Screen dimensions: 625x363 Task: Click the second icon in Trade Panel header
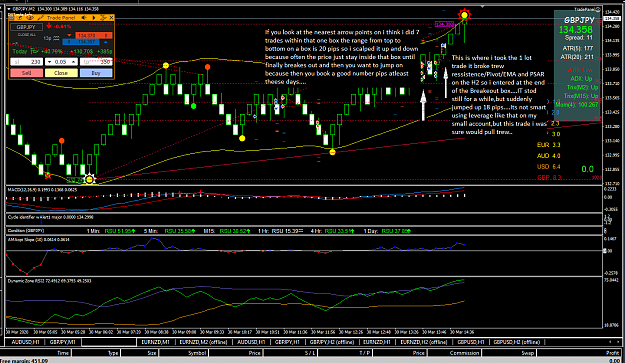(x=20, y=18)
